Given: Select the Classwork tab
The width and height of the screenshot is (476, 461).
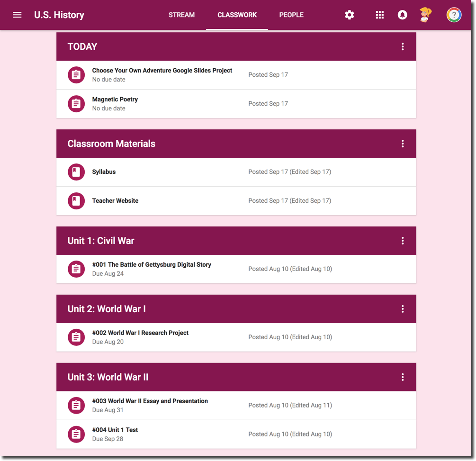Looking at the screenshot, I should (237, 15).
